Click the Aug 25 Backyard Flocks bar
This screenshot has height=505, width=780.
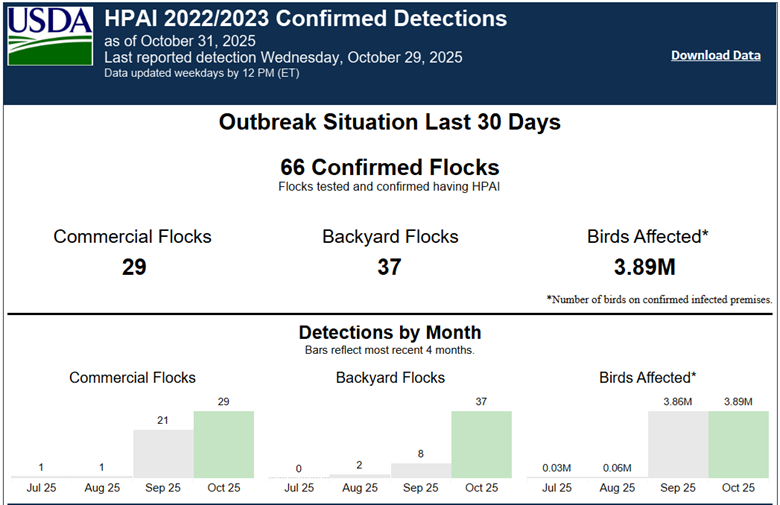[360, 475]
